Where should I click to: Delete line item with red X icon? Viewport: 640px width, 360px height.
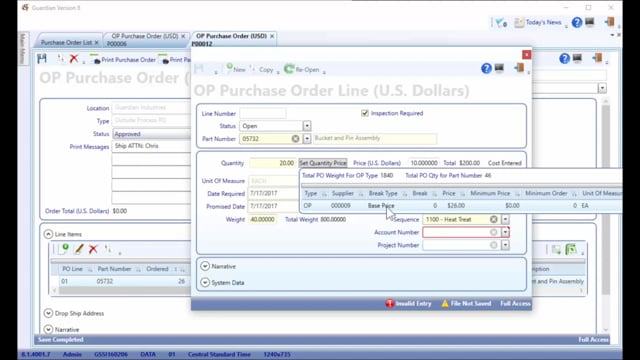93,249
